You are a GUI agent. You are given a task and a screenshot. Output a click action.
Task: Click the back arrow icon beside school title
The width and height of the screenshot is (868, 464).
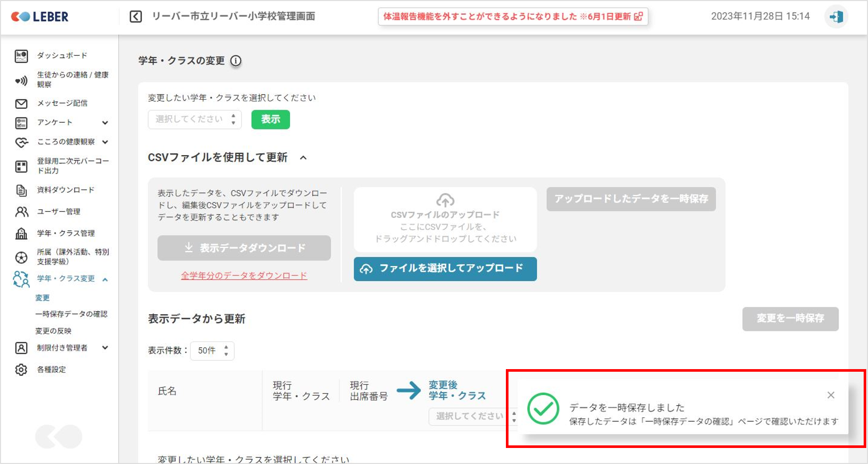136,17
